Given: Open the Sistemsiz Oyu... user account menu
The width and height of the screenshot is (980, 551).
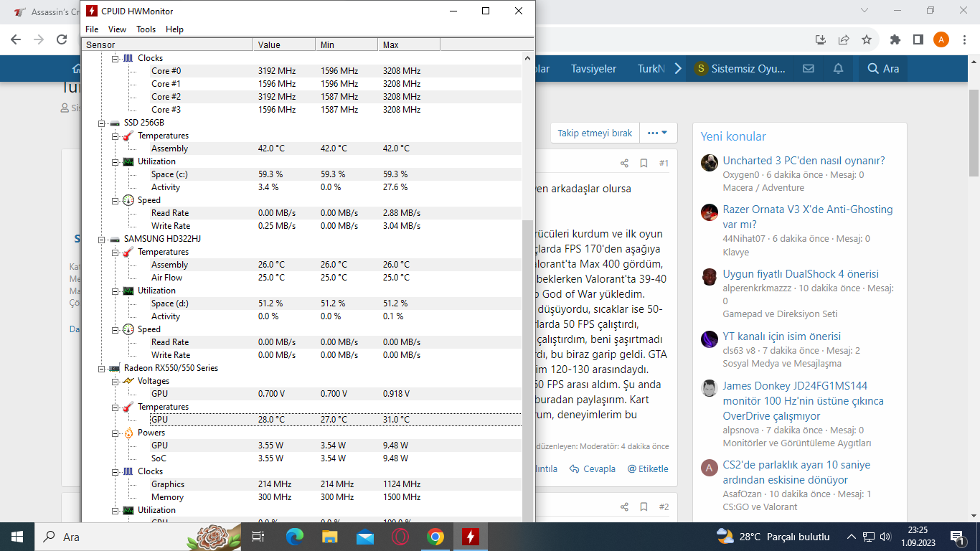Looking at the screenshot, I should [739, 69].
